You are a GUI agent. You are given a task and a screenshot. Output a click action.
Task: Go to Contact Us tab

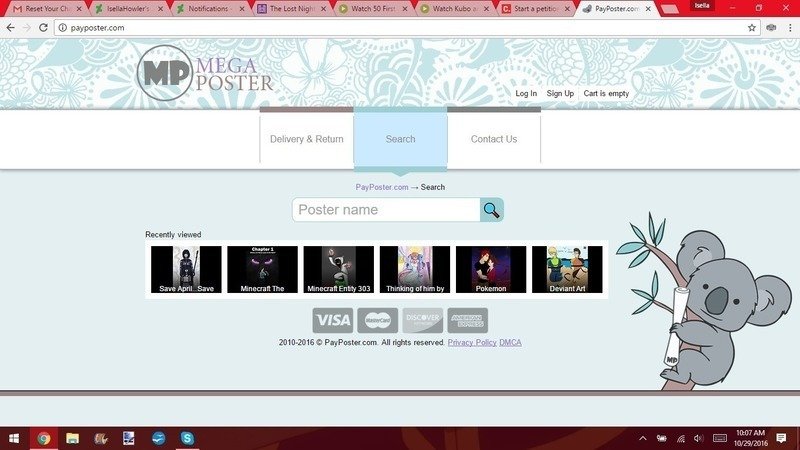click(494, 139)
